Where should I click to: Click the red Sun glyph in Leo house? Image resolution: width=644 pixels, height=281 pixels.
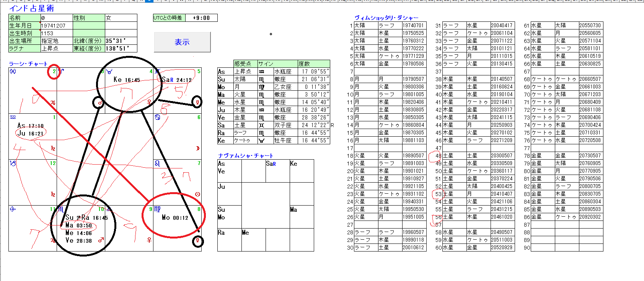pyautogui.click(x=197, y=194)
